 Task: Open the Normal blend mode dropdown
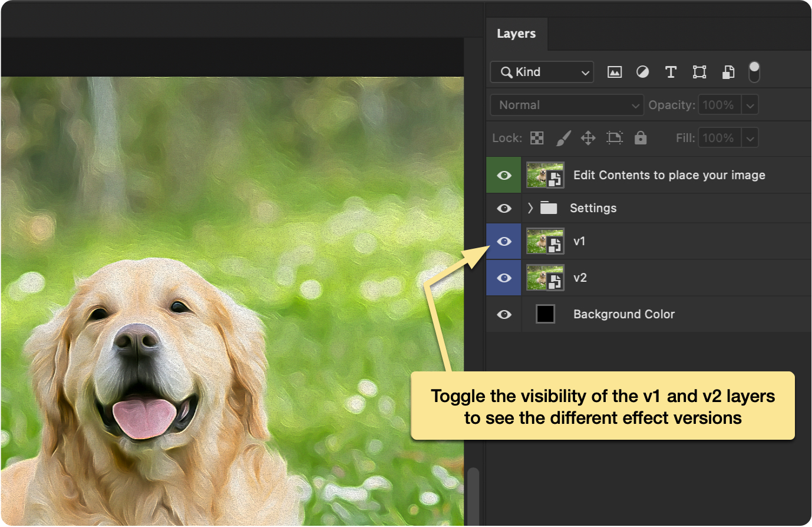tap(566, 105)
